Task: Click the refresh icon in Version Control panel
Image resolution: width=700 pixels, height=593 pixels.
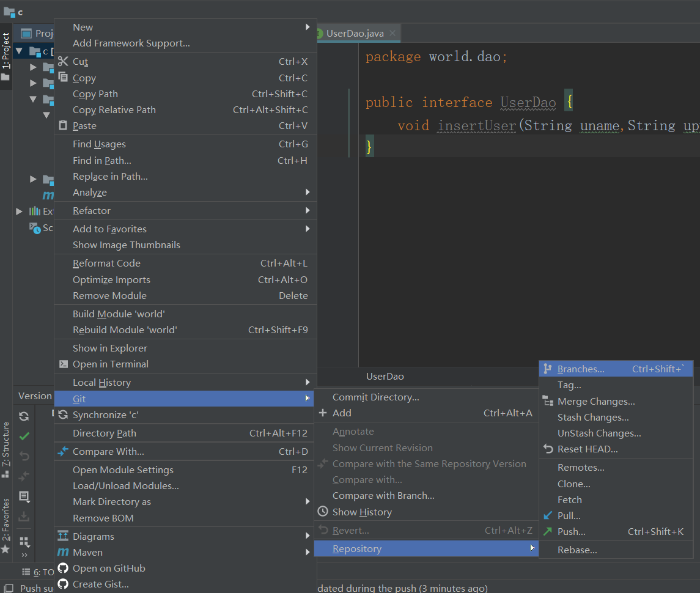Action: click(24, 416)
